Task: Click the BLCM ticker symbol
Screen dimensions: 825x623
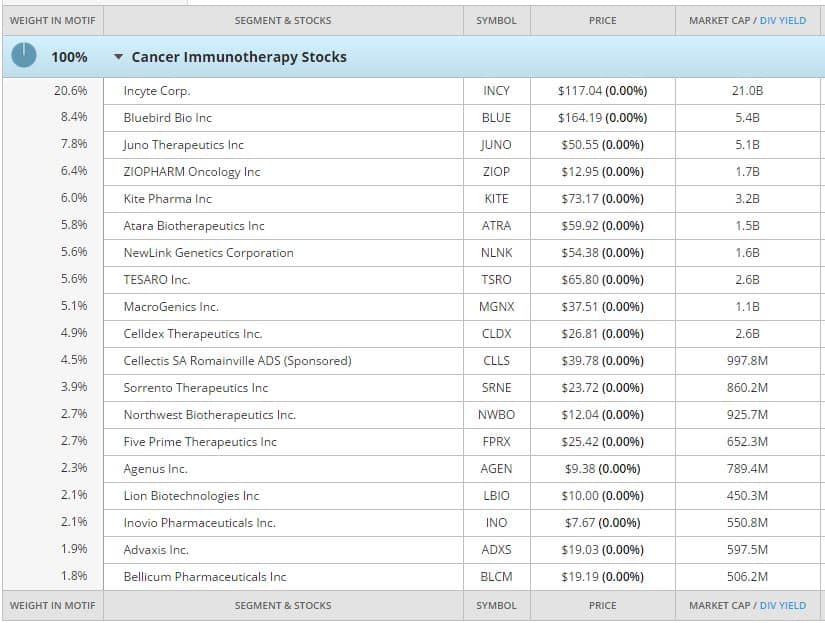Action: click(x=496, y=577)
